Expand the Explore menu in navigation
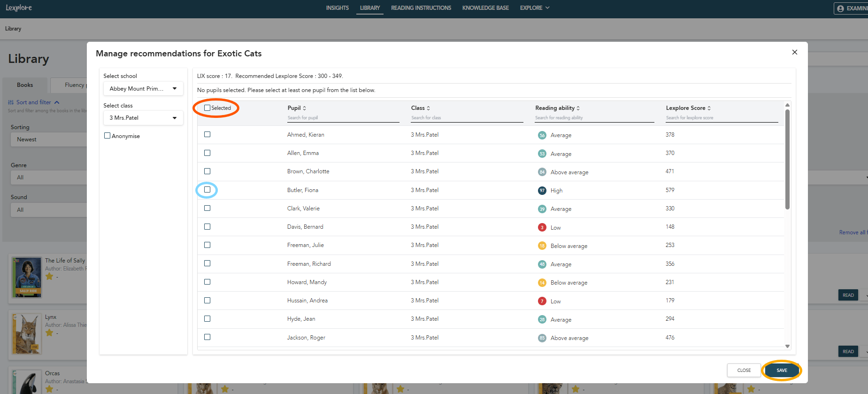This screenshot has width=868, height=394. pos(534,8)
